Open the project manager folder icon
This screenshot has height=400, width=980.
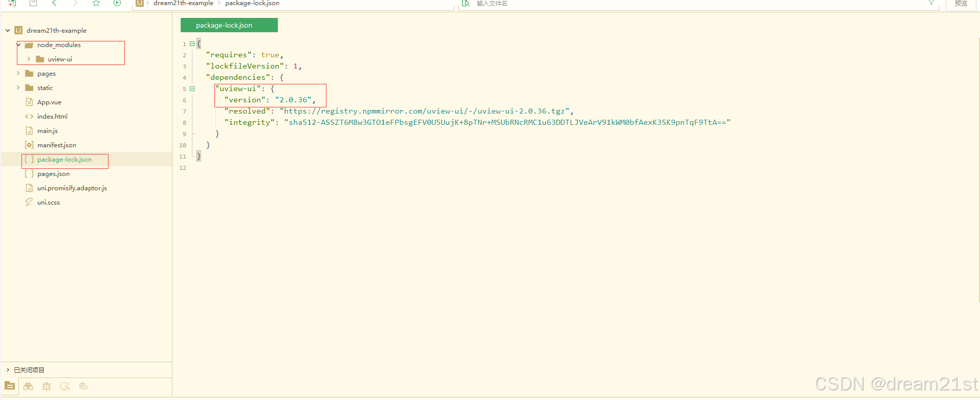[10, 386]
